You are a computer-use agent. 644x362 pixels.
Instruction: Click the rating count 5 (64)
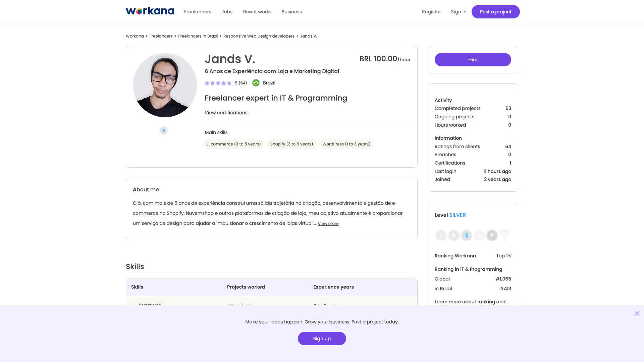coord(241,83)
